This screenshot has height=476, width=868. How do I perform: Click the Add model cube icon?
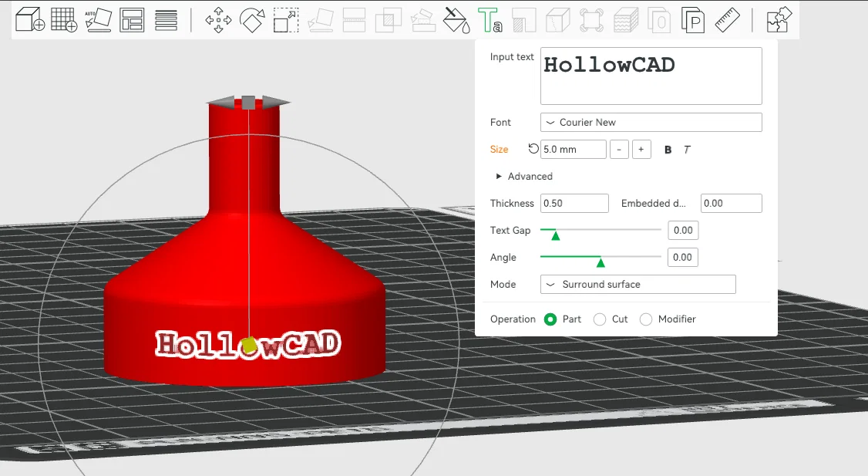coord(30,21)
